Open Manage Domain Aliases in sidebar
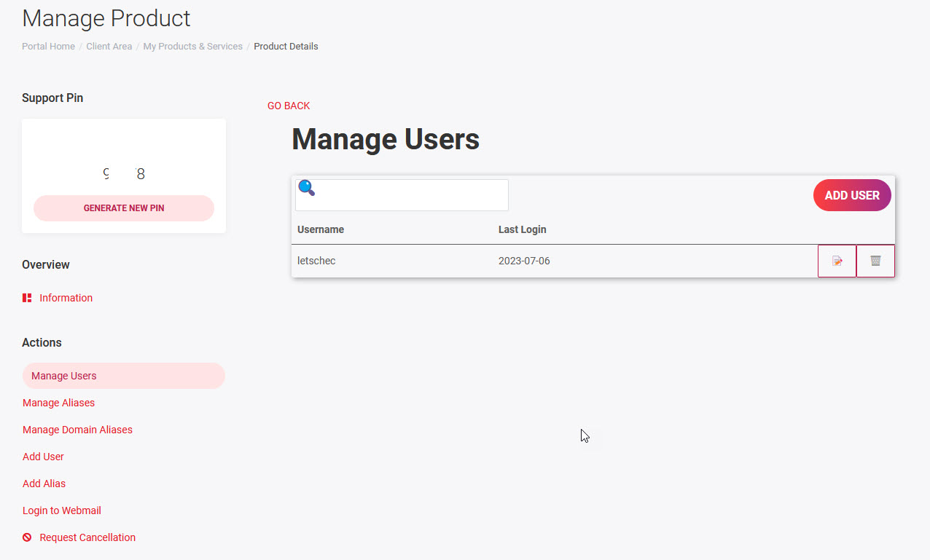Viewport: 930px width, 560px height. [x=77, y=430]
